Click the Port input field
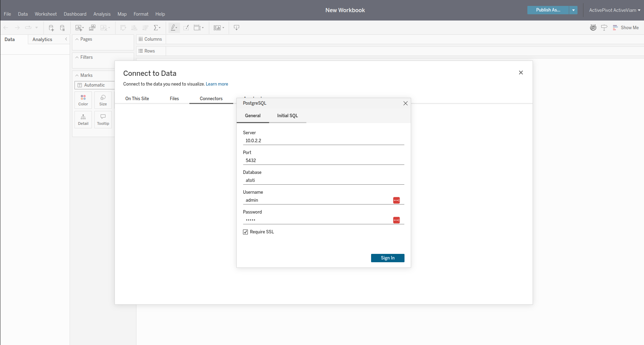 tap(323, 161)
